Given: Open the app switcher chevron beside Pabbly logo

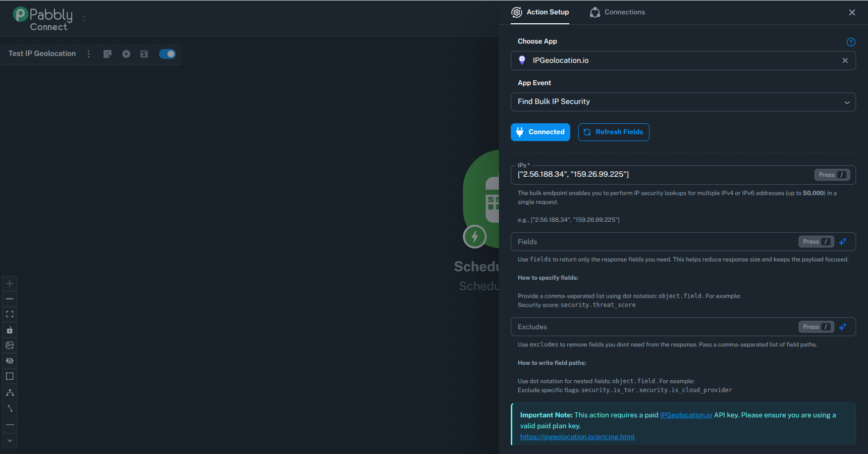Looking at the screenshot, I should point(84,18).
